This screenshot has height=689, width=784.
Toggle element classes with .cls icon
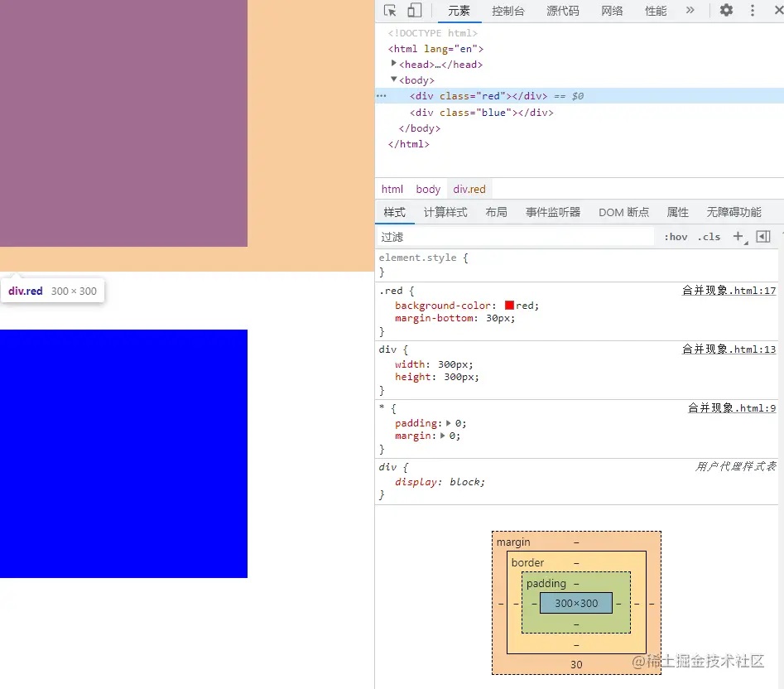click(x=708, y=236)
